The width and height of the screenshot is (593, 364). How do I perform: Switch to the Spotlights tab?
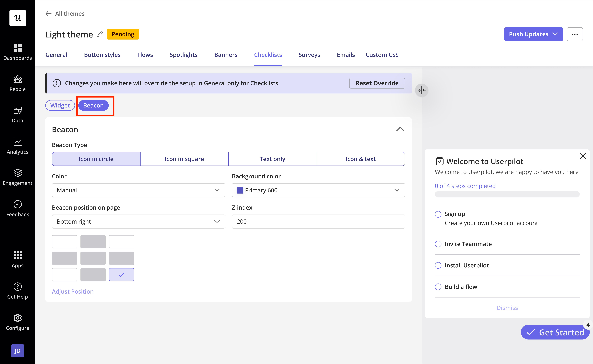(183, 55)
